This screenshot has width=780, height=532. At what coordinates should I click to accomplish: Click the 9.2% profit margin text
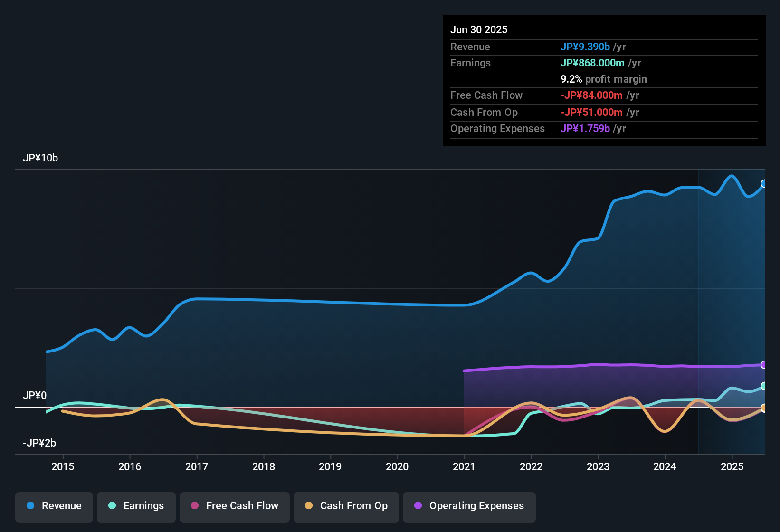(604, 79)
